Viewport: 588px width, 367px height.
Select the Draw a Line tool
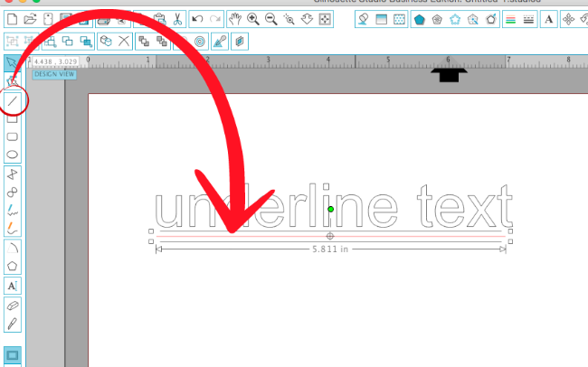click(x=13, y=100)
